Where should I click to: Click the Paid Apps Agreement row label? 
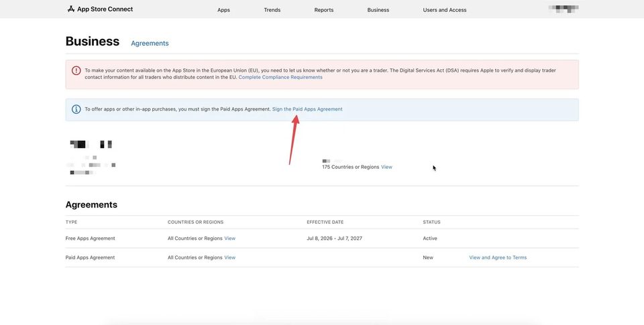(90, 258)
